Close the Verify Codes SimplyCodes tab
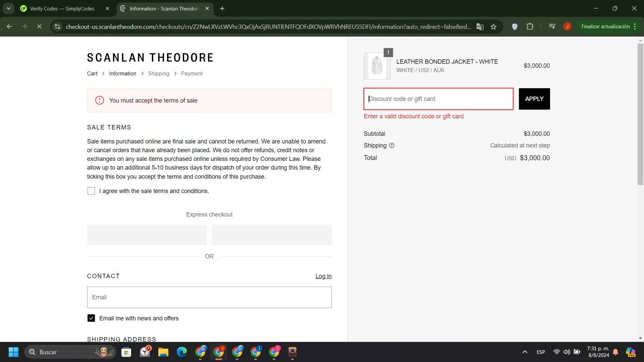Viewport: 644px width, 362px height. [107, 9]
